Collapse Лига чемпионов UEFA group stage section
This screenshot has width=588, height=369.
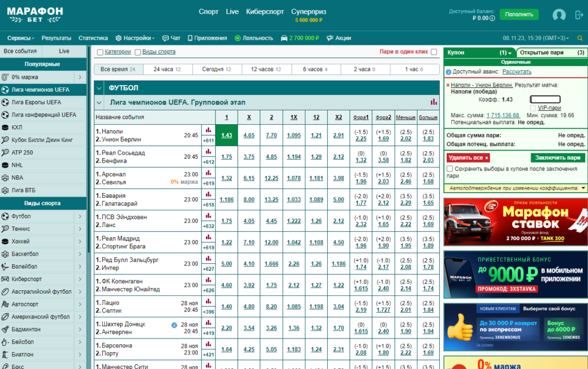click(99, 102)
